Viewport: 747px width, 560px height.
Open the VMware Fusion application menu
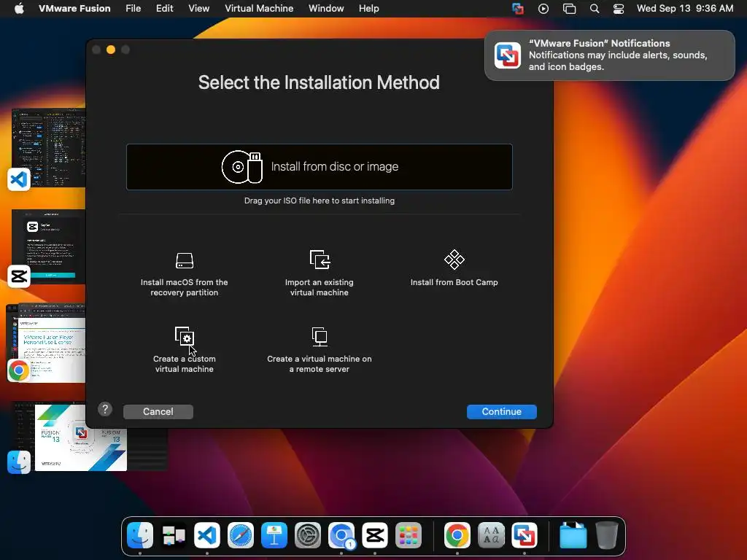[74, 9]
